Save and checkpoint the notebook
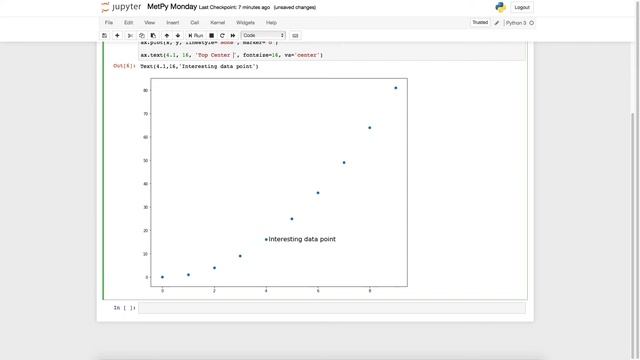640x360 pixels. [104, 36]
